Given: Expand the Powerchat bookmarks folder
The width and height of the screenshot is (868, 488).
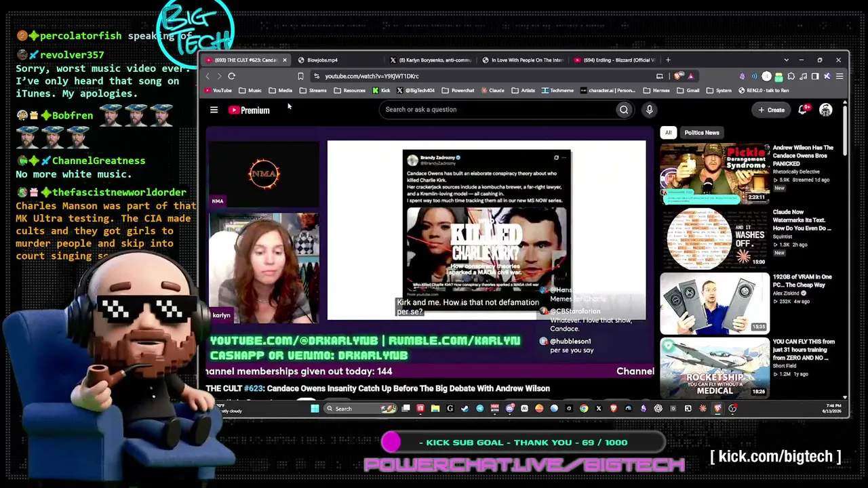Looking at the screenshot, I should (458, 91).
